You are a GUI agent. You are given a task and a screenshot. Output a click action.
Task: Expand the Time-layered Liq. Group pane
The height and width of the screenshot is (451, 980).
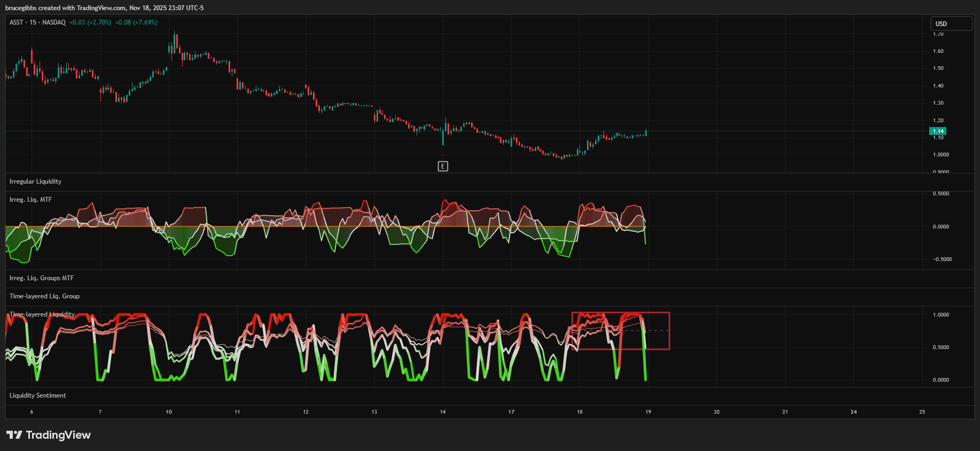click(44, 296)
